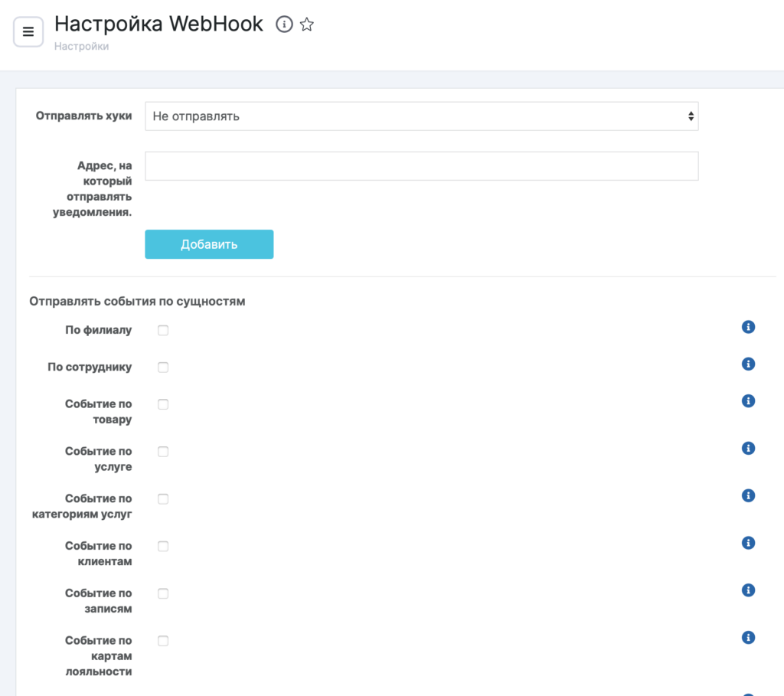Star the Настройка WebHook page as favorite
Viewport: 784px width, 696px height.
click(x=307, y=25)
